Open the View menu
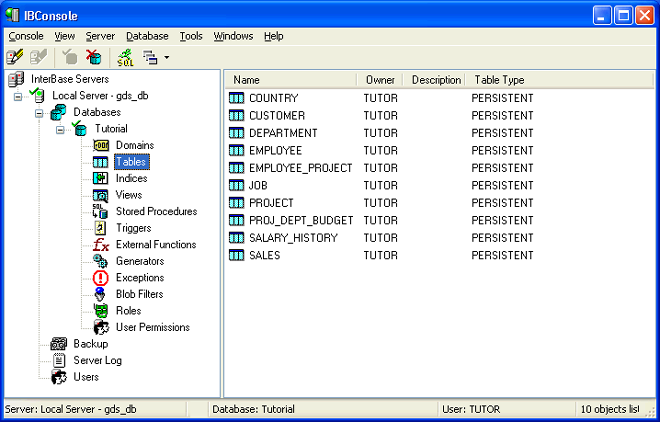This screenshot has height=422, width=660. coord(65,36)
